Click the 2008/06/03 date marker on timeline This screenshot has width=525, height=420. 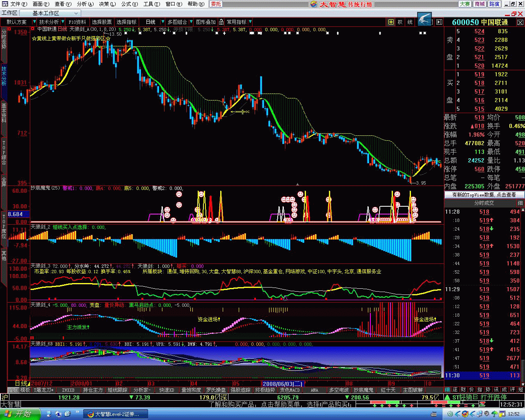(283, 383)
